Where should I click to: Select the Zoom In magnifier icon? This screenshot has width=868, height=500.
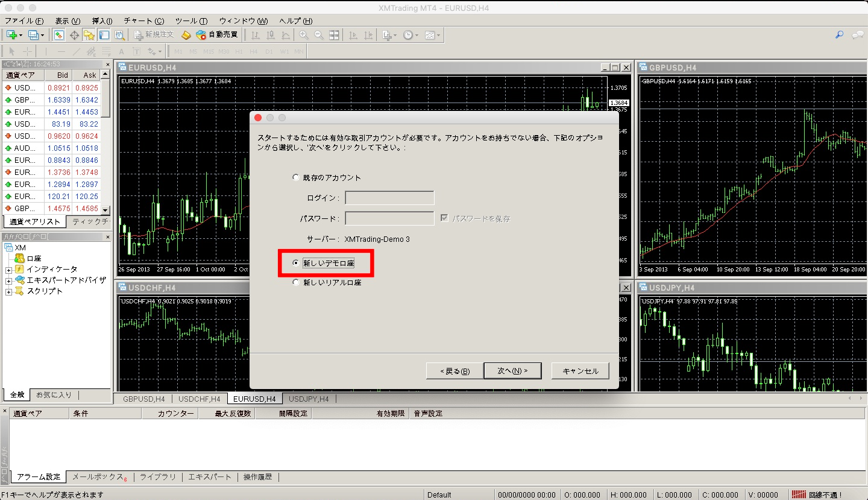(303, 34)
